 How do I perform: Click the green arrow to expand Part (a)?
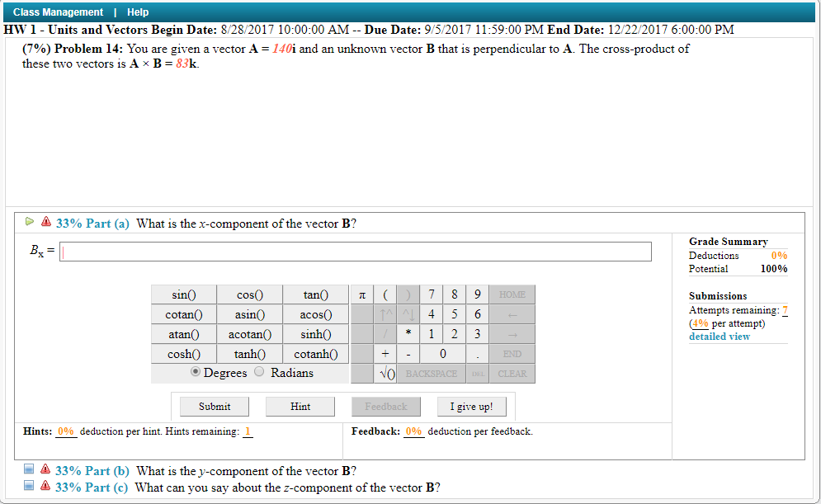(x=28, y=223)
